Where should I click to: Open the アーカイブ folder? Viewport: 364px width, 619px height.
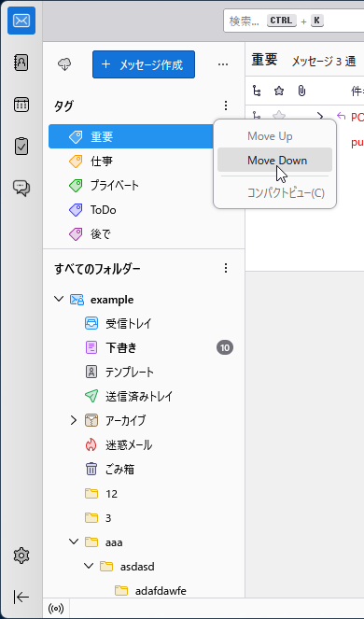[144, 420]
